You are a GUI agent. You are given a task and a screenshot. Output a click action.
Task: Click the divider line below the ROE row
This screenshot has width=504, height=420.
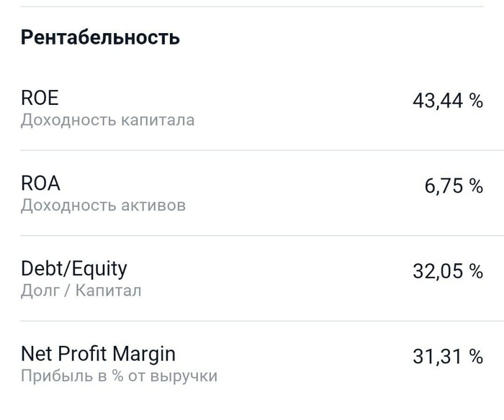tap(252, 150)
